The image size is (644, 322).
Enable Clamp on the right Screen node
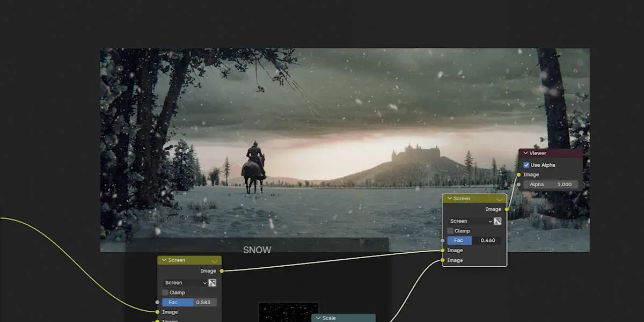coord(450,231)
